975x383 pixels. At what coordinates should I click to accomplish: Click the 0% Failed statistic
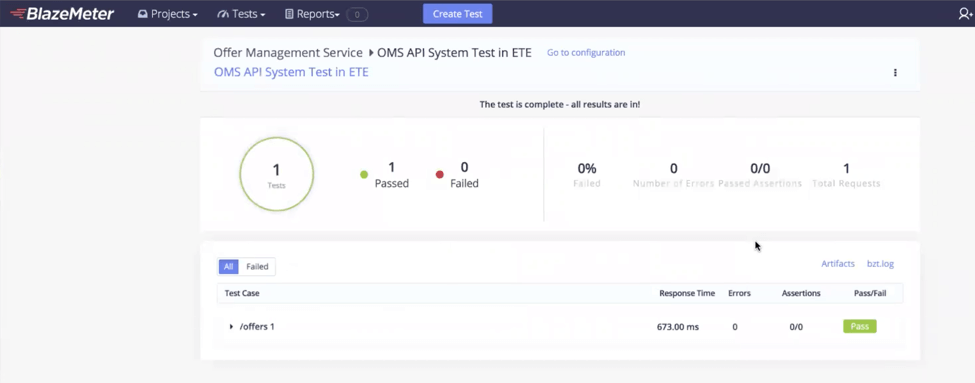(587, 175)
